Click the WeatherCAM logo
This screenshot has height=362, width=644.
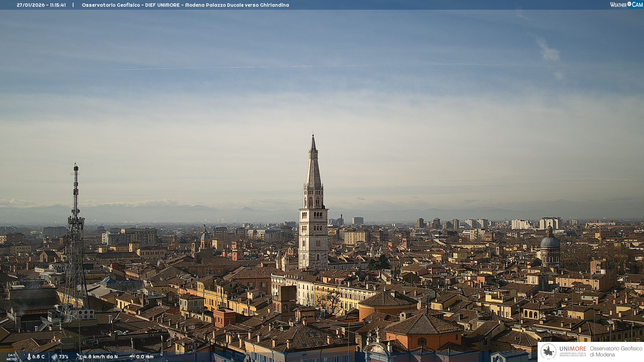pos(626,5)
